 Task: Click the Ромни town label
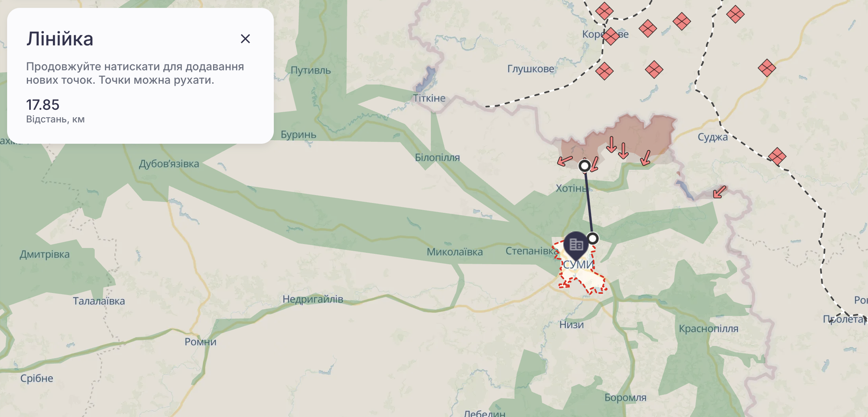[x=200, y=342]
